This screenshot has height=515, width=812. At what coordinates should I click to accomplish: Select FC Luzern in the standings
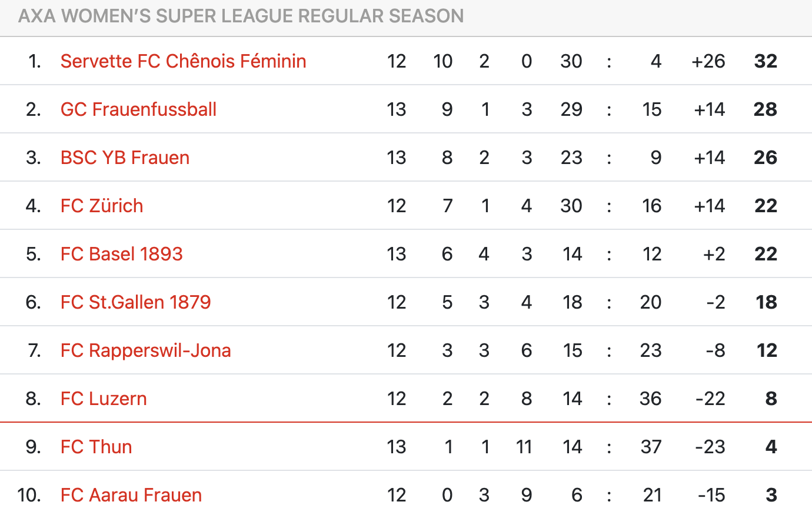pos(104,399)
